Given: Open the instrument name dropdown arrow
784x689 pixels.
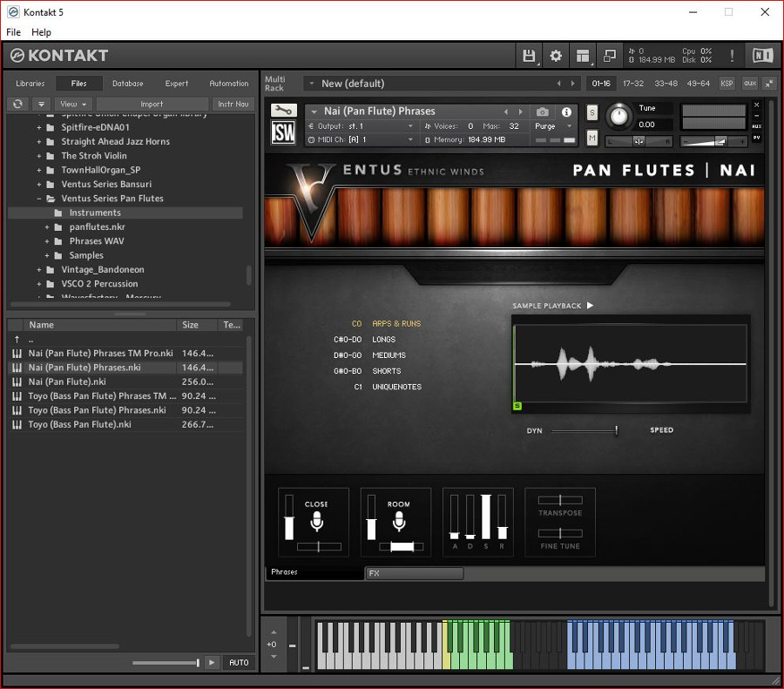Looking at the screenshot, I should [314, 111].
